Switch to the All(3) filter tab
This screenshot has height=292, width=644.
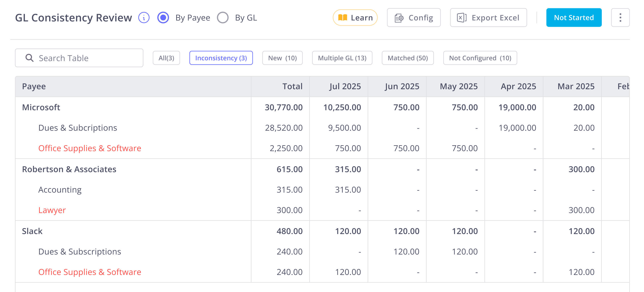166,58
